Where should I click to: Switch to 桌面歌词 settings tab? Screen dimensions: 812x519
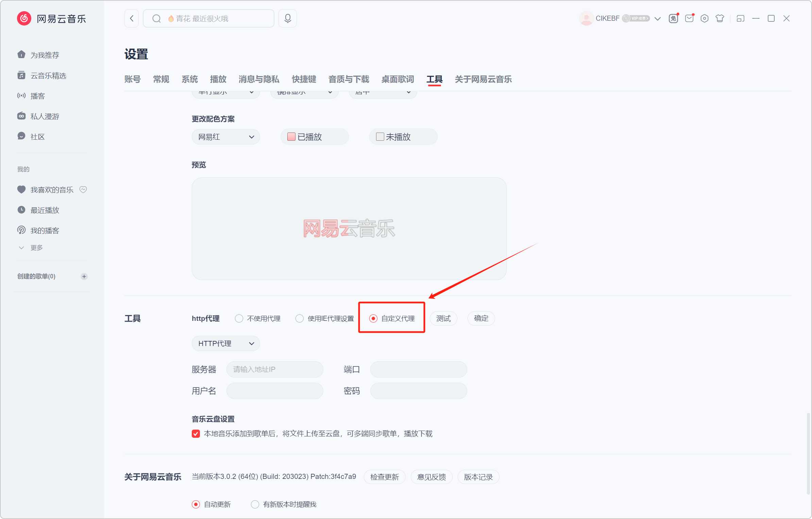click(x=397, y=79)
